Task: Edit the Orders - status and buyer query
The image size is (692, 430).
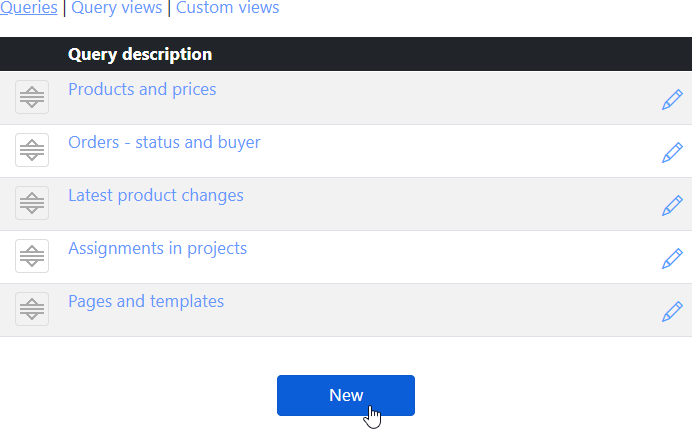Action: click(x=672, y=153)
